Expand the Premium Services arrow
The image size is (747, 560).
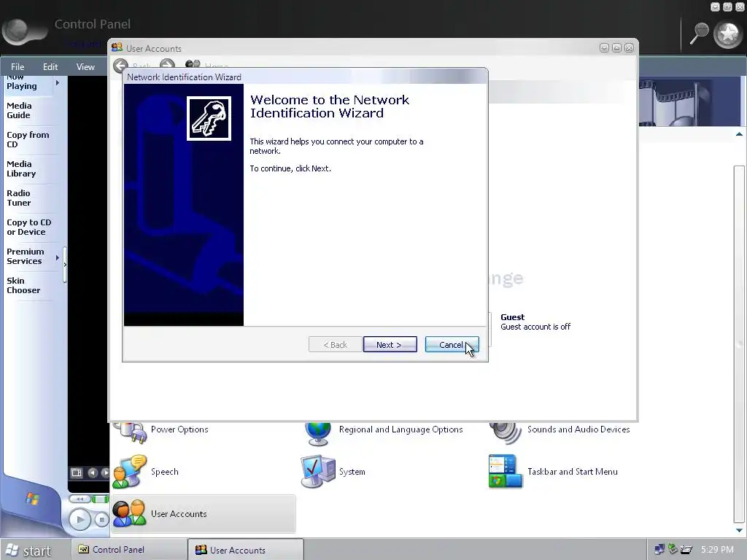58,257
